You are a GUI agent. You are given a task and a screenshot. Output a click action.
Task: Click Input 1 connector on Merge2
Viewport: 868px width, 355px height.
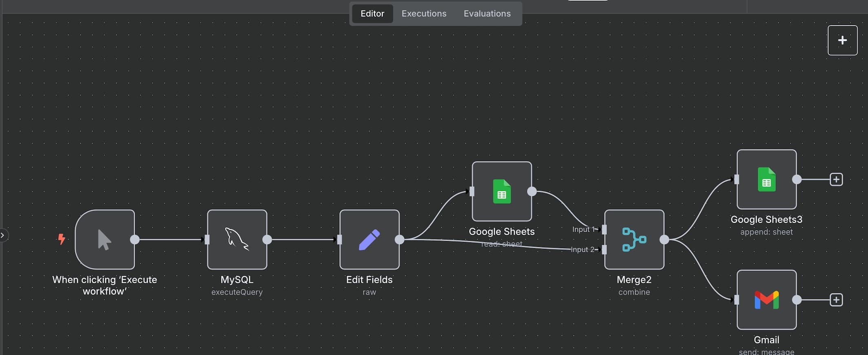tap(604, 230)
